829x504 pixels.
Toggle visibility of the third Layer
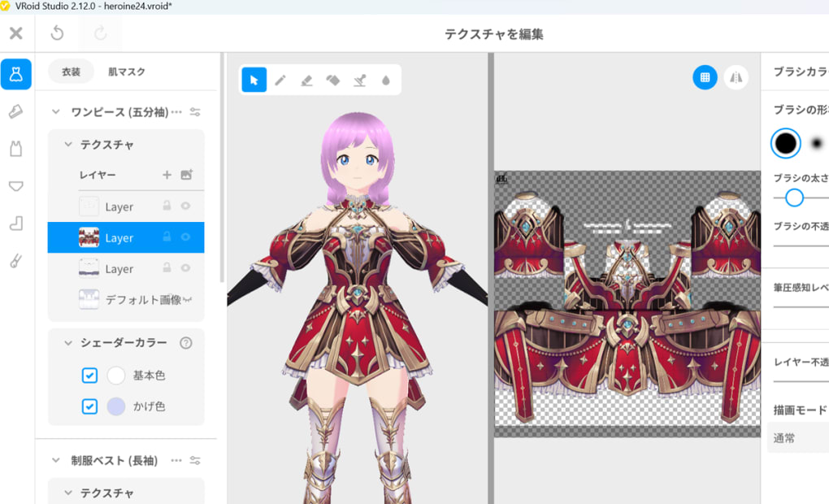point(185,268)
